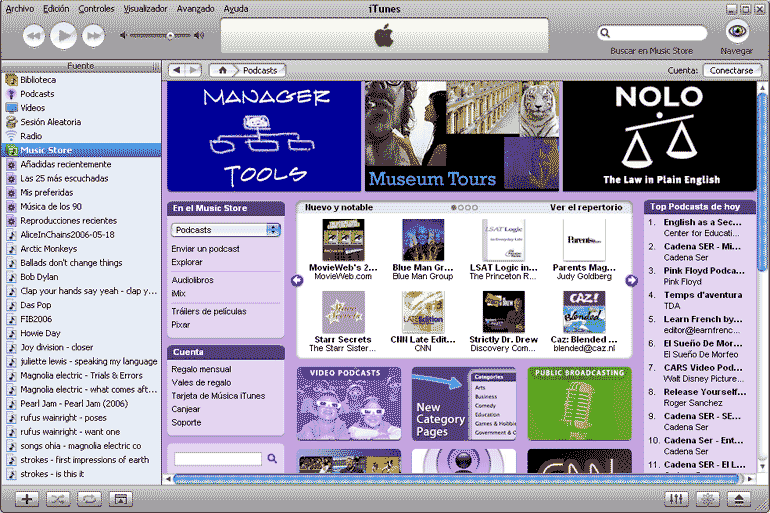Turn on the visualizer button
This screenshot has width=770, height=513.
coord(708,499)
